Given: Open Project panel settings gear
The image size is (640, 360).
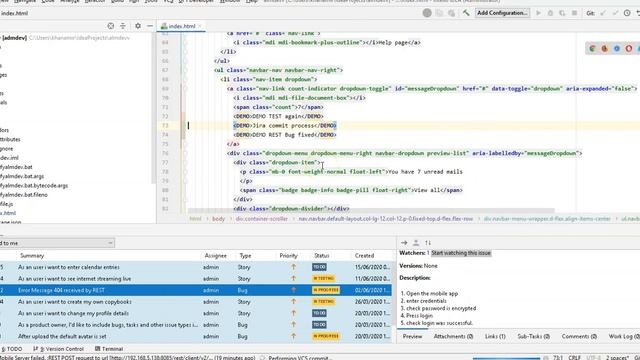Looking at the screenshot, I should 138,26.
